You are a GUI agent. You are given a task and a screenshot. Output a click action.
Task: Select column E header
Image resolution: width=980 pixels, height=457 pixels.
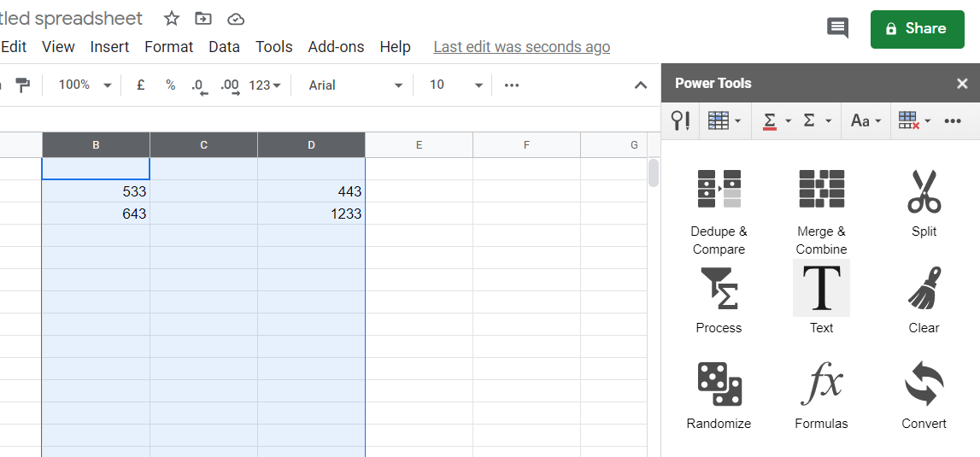point(419,145)
